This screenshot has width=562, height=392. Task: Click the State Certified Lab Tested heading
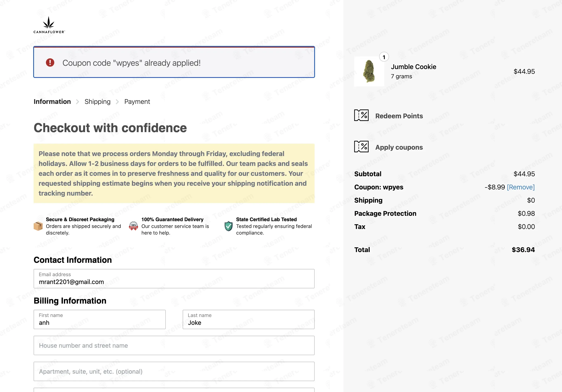coord(266,219)
